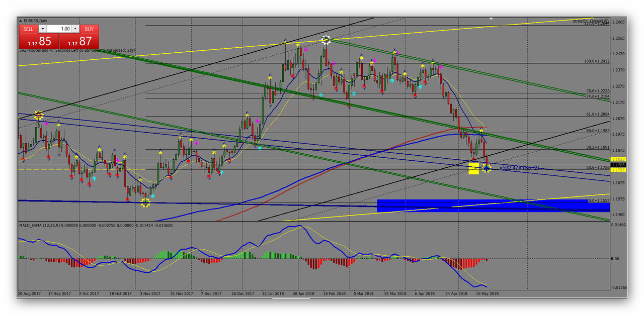This screenshot has height=315, width=644.
Task: Click the 12 Jan 2018 date label
Action: point(272,293)
